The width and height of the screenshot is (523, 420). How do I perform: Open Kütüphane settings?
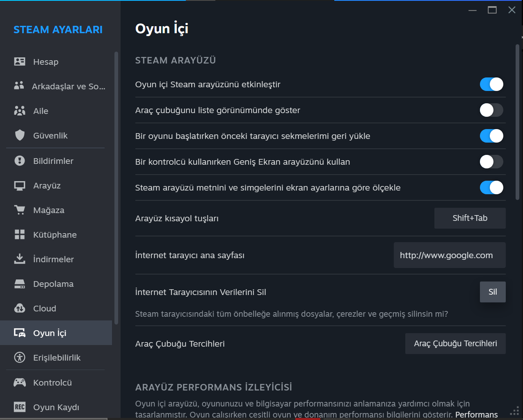coord(56,235)
